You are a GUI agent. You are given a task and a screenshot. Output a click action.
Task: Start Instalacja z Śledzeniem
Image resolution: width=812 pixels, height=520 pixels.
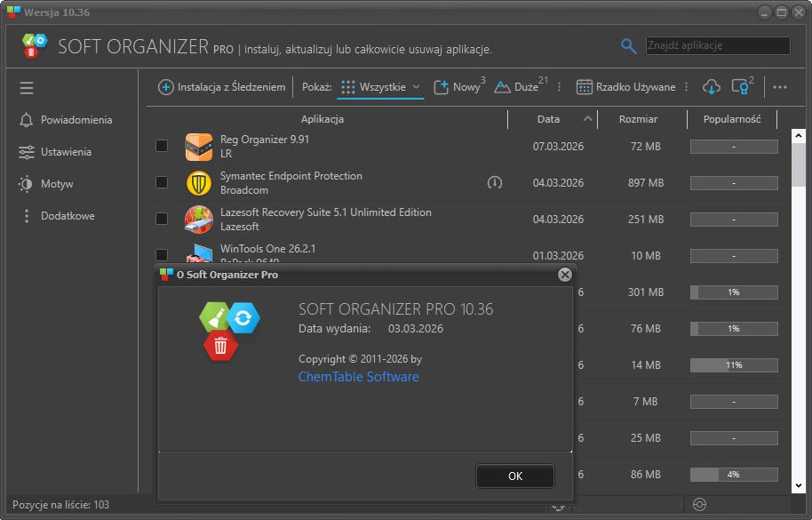coord(221,87)
